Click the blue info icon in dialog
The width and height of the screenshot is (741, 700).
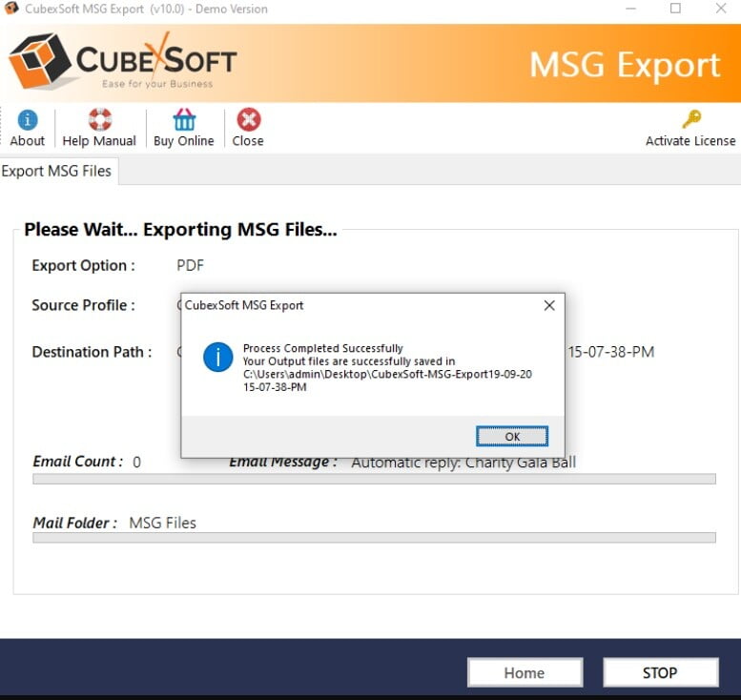[x=217, y=358]
